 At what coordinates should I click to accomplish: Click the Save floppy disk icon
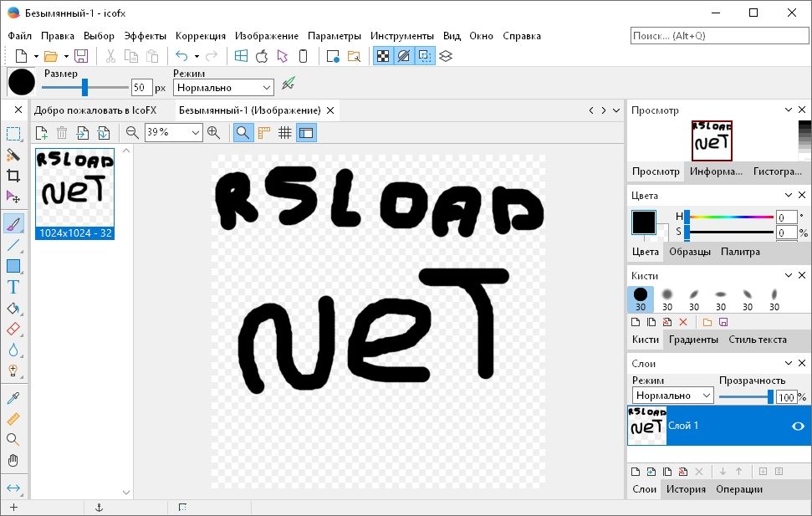click(81, 56)
